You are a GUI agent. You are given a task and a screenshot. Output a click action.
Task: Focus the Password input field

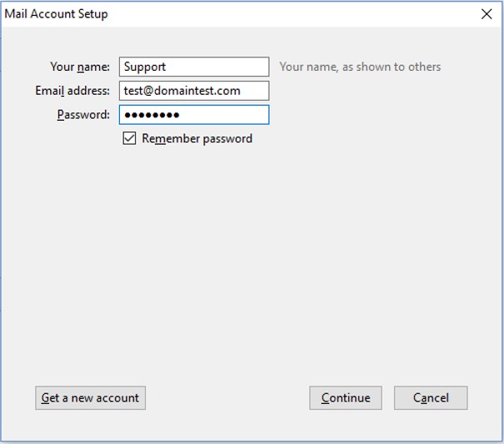(194, 114)
